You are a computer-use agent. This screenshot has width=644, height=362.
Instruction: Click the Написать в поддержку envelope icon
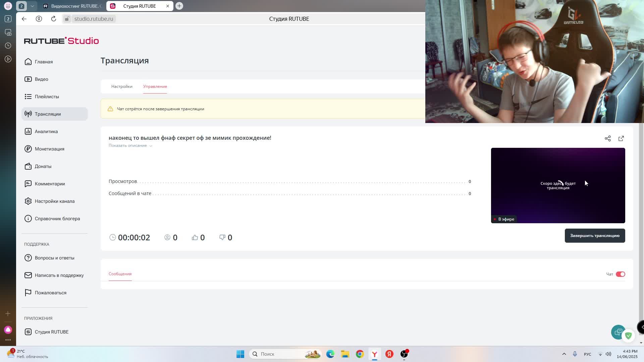click(28, 275)
